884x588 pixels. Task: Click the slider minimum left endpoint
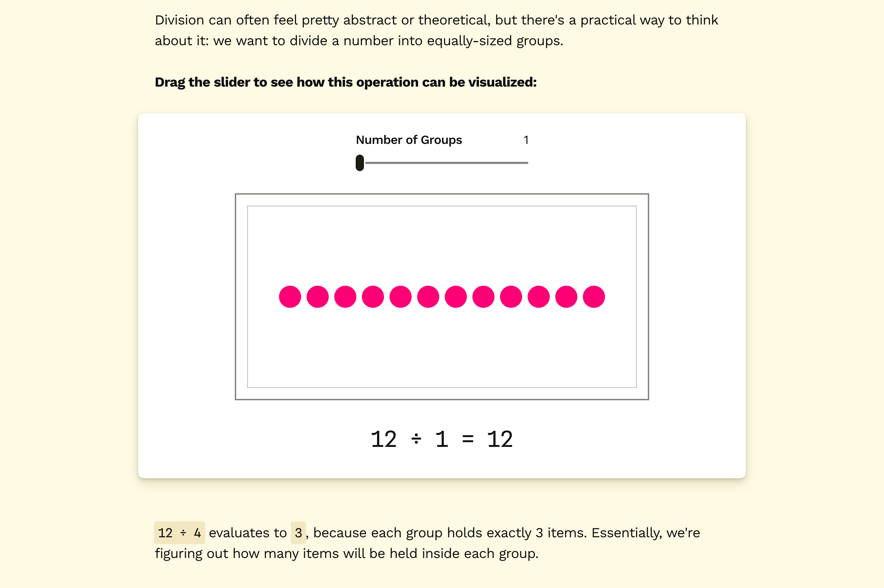360,162
